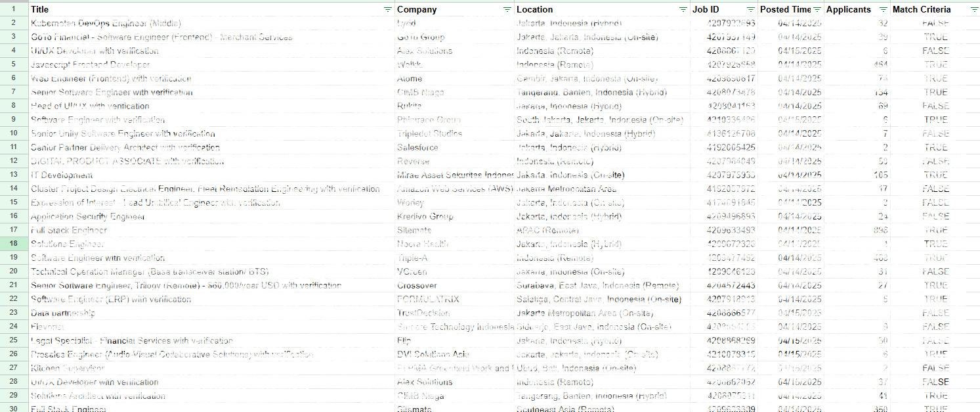This screenshot has height=412, width=980.
Task: Click the Surabaya, East Java location cell
Action: 602,285
